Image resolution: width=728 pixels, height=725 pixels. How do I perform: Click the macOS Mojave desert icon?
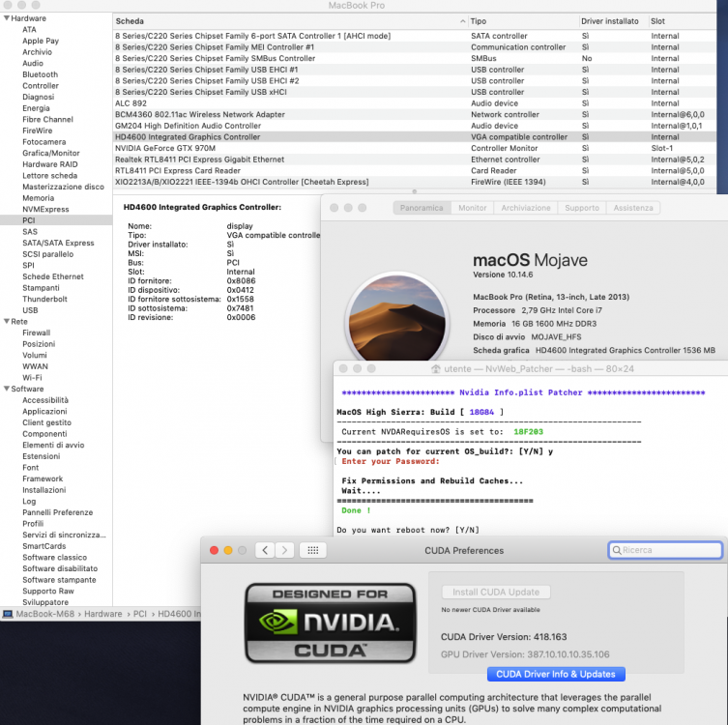397,319
